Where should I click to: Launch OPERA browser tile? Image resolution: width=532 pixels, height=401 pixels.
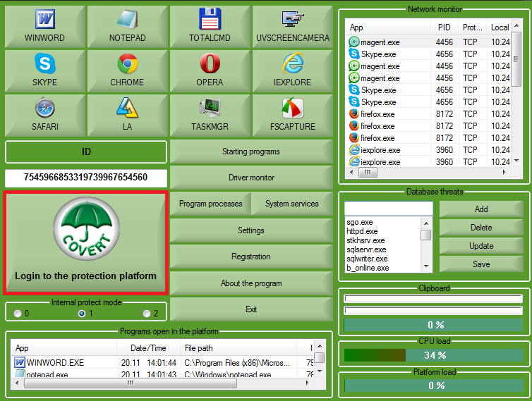coord(210,70)
